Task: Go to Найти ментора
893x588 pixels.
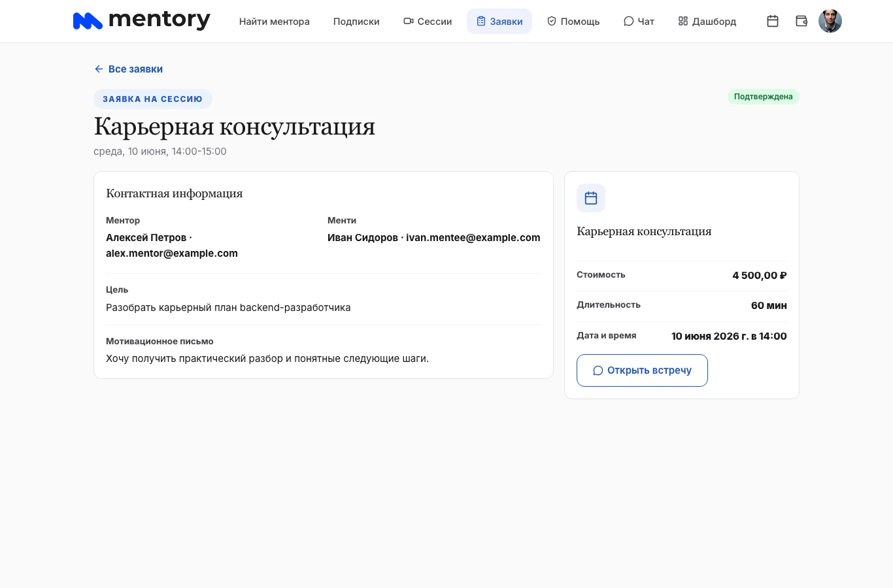Action: coord(275,22)
